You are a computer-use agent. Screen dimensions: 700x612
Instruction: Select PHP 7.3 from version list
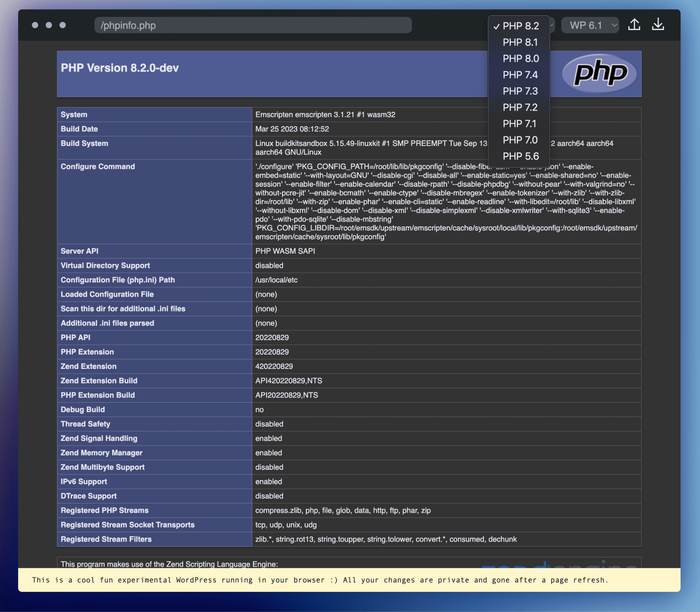tap(520, 91)
